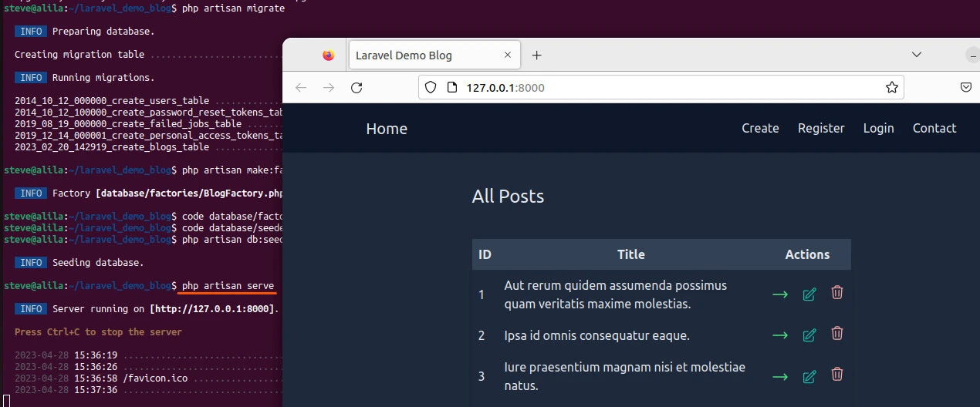Click 'Creating migration table' terminal line
Viewport: 980px width, 407px height.
(79, 55)
